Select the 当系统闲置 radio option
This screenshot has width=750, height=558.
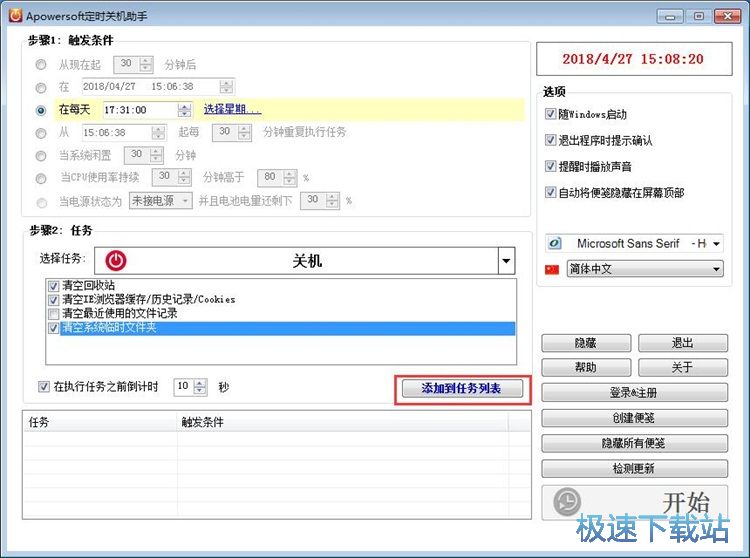(x=41, y=156)
